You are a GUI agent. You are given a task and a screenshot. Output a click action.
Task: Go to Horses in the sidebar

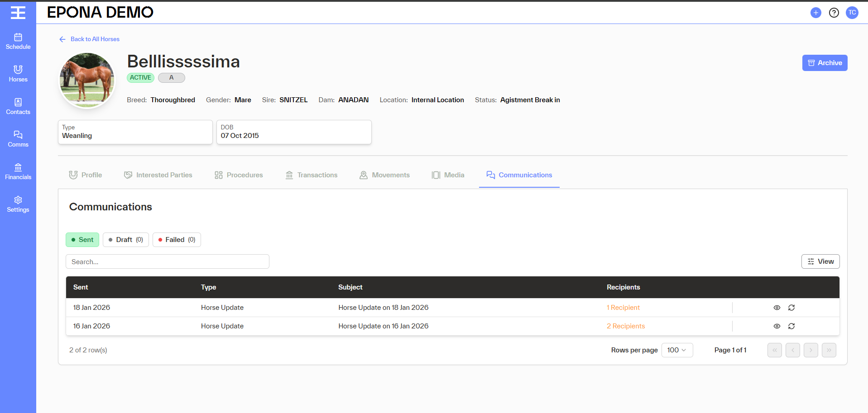click(x=18, y=74)
